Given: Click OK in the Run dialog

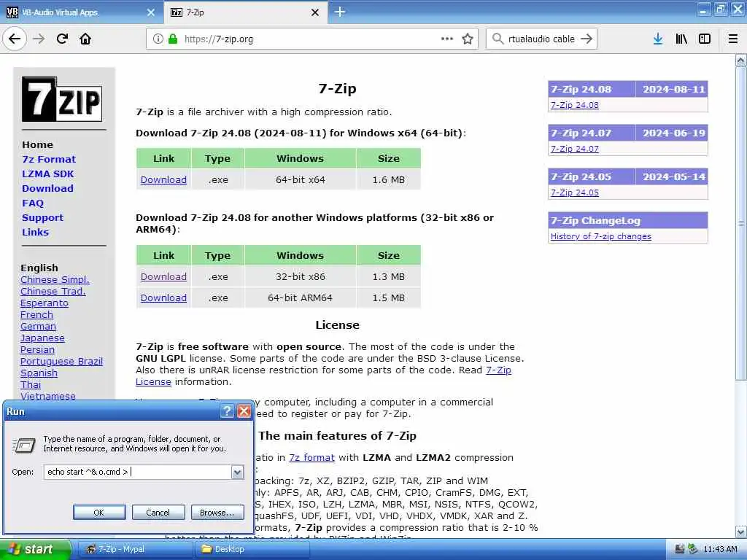Looking at the screenshot, I should [x=99, y=513].
